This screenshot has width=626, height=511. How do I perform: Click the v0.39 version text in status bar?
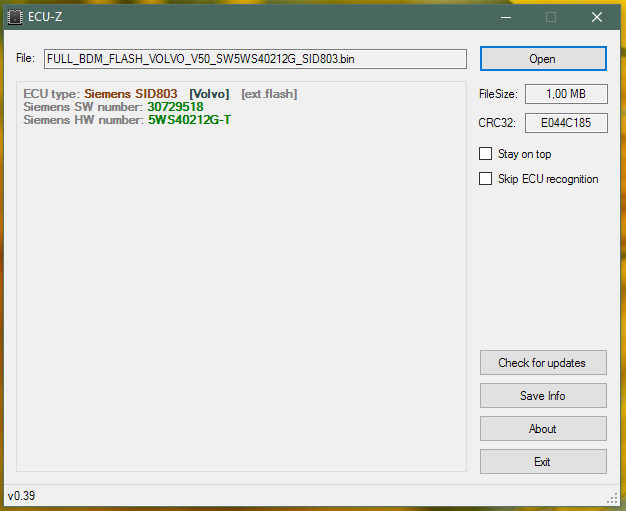21,496
